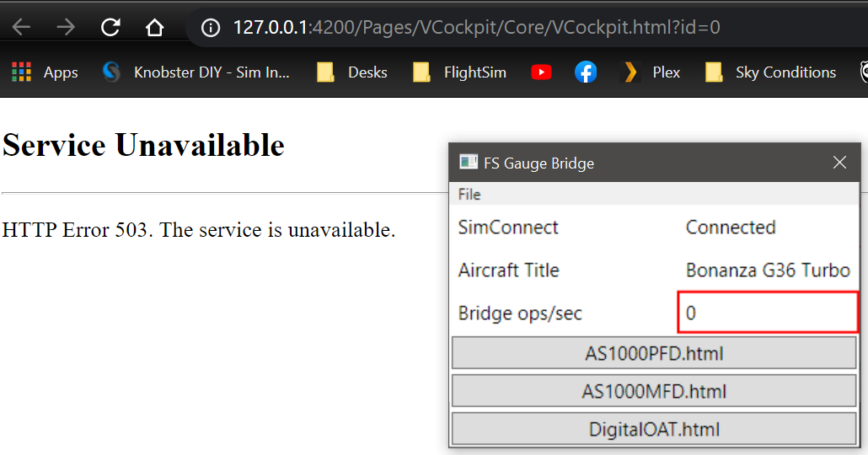
Task: Click the browser Home icon
Action: click(154, 27)
